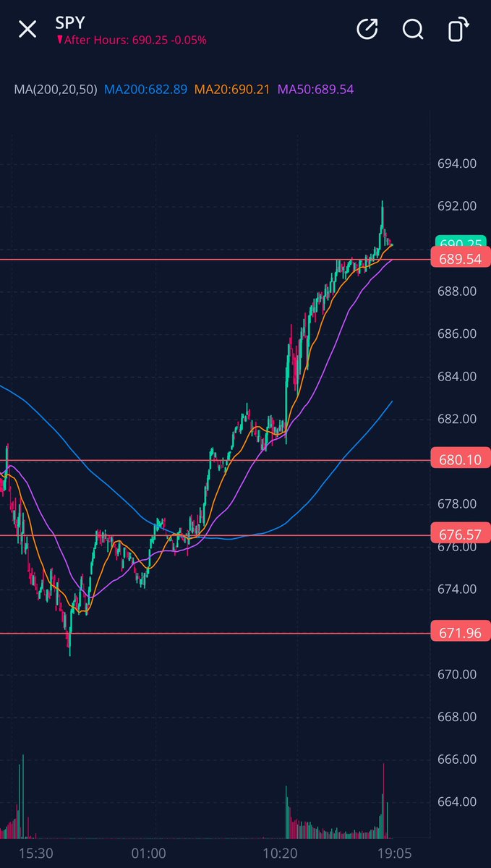Screen dimensions: 491x868
Task: Click the 666.00 price axis label
Action: (457, 759)
